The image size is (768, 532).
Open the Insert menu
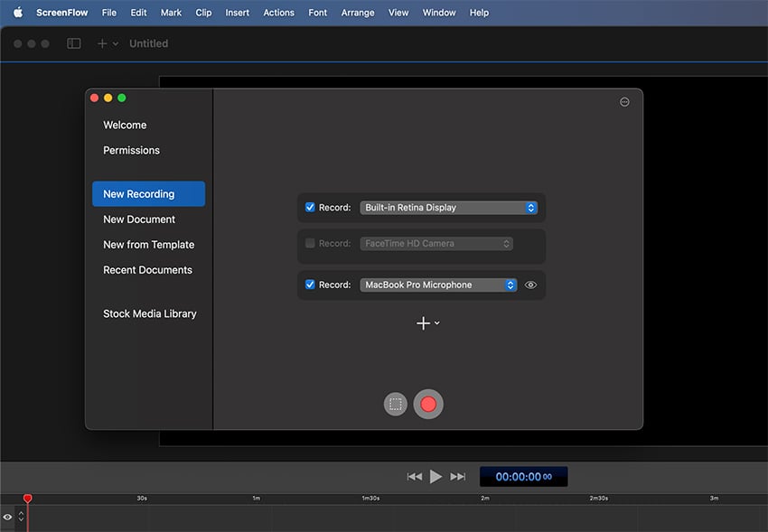tap(237, 13)
